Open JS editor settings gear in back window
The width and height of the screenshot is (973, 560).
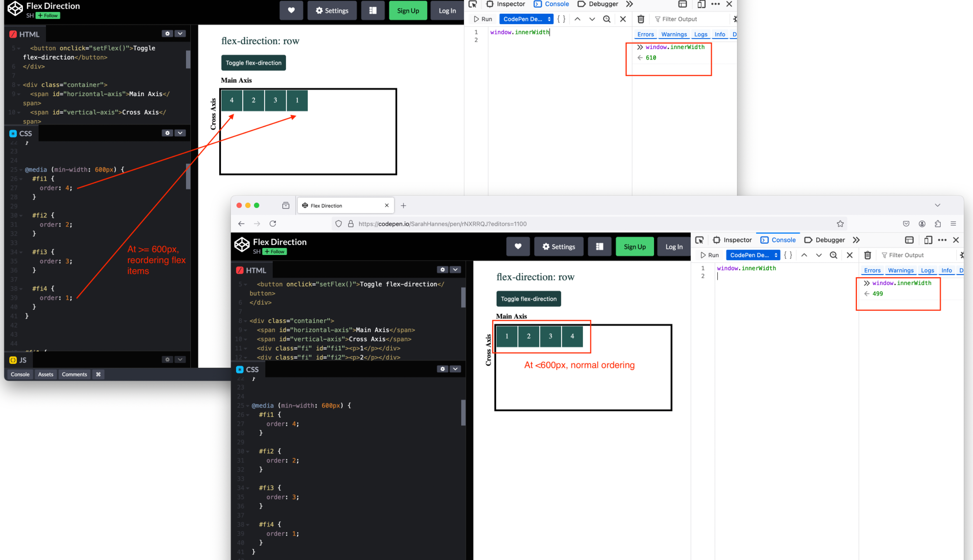167,359
